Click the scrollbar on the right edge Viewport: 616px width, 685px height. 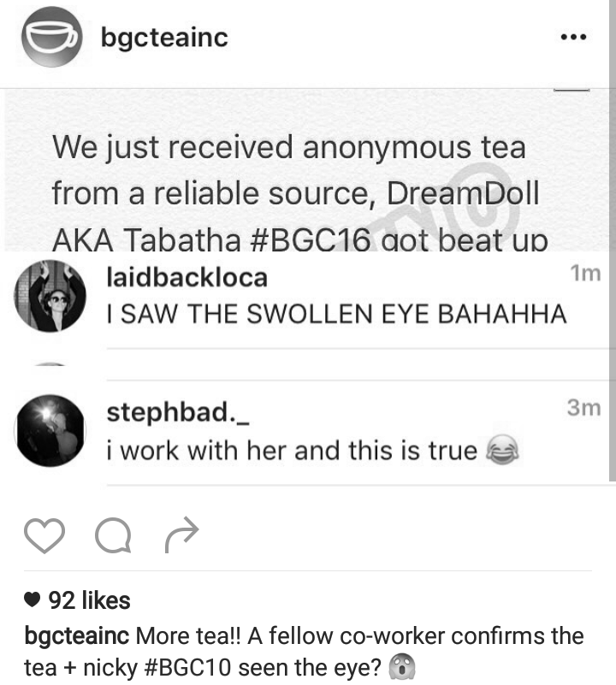[613, 240]
